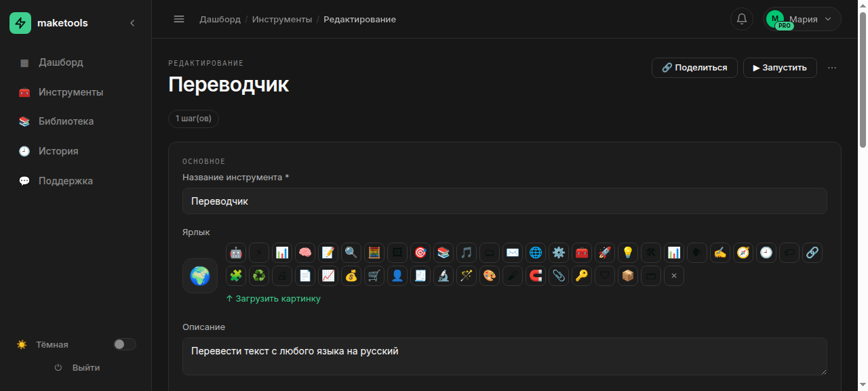Screen dimensions: 868x391
Task: Choose the compass emoji icon
Action: pyautogui.click(x=743, y=253)
